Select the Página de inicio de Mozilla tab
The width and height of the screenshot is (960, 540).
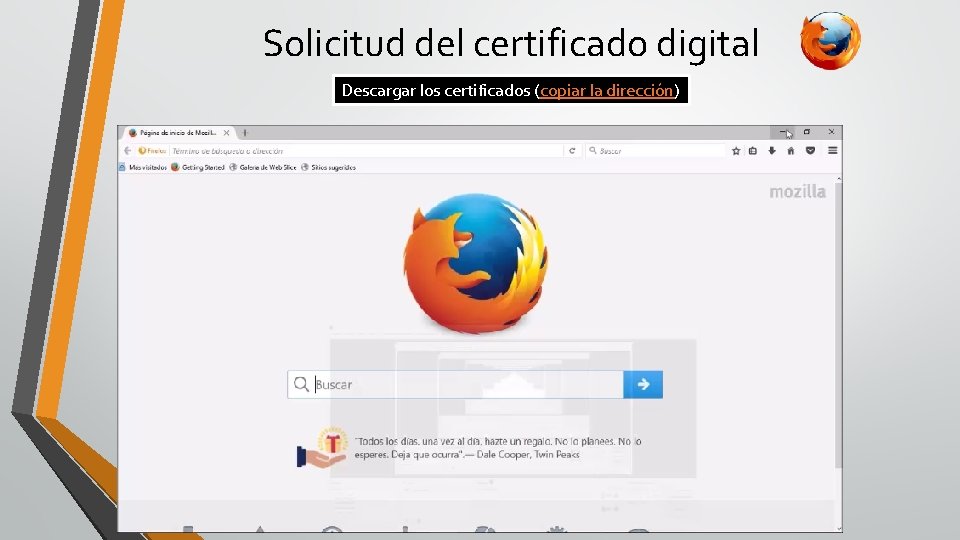click(178, 132)
